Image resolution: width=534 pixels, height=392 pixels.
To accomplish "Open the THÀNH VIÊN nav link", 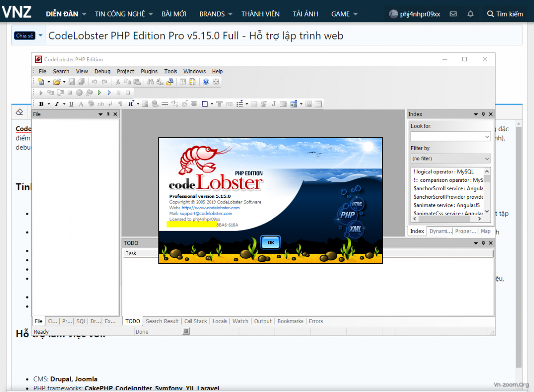I will (x=260, y=14).
